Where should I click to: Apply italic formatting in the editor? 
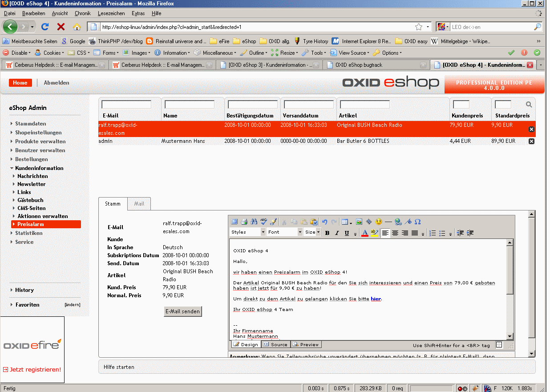pyautogui.click(x=337, y=233)
